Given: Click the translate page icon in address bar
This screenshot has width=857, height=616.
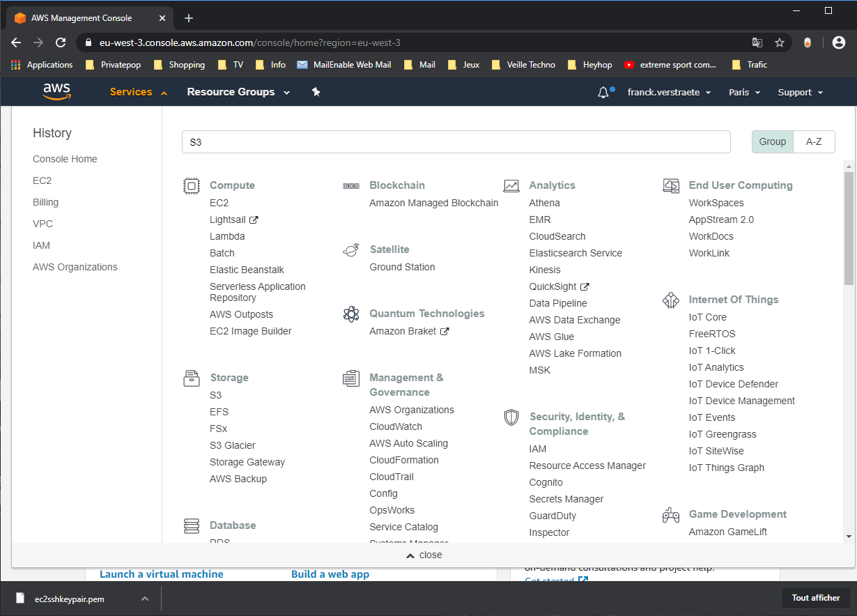Looking at the screenshot, I should tap(757, 43).
